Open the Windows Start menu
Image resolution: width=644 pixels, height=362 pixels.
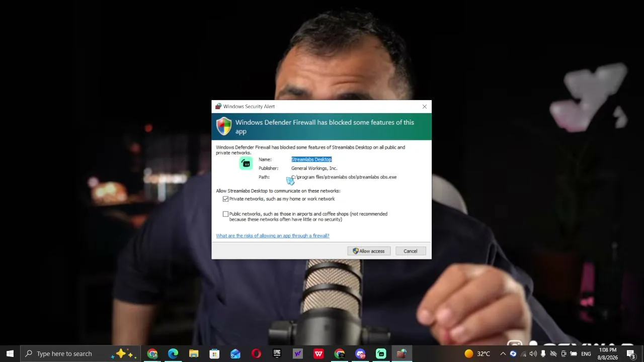pyautogui.click(x=10, y=353)
